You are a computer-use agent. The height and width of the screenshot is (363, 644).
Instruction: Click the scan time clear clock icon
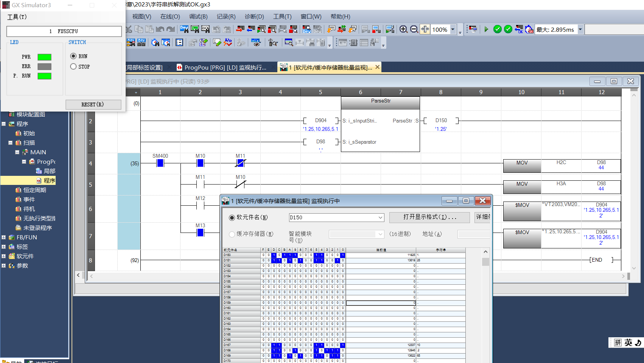coord(529,29)
